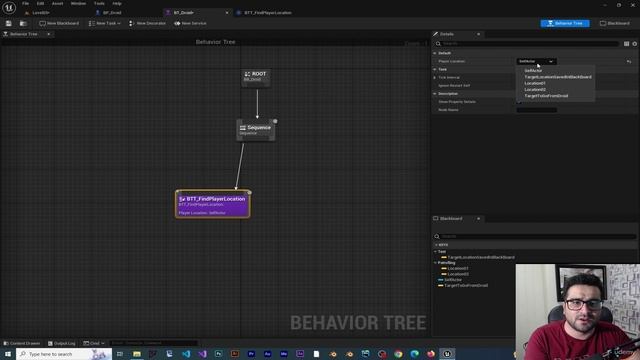Click the Save asset icon
The image size is (640, 360).
click(9, 23)
